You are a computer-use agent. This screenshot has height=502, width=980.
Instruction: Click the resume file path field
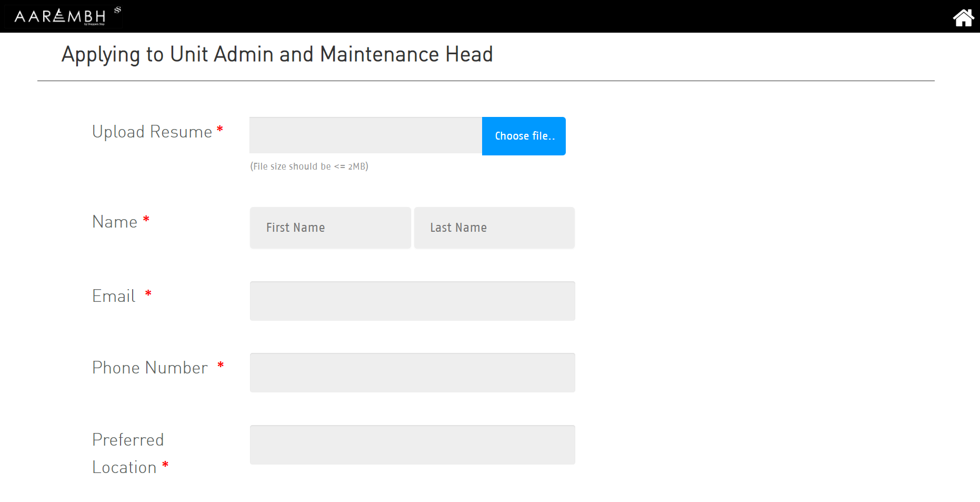pyautogui.click(x=365, y=136)
